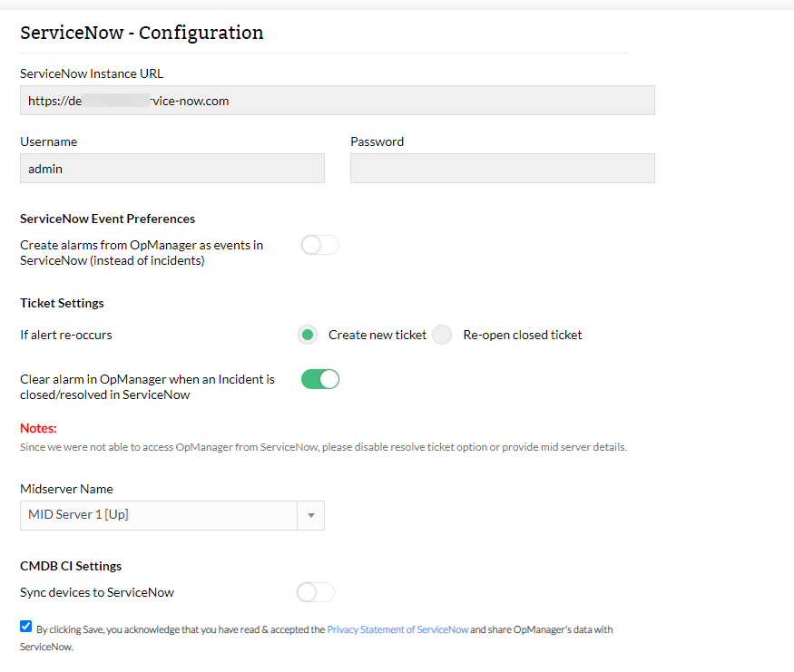The image size is (794, 672).
Task: Open the Midserver Name dropdown arrow
Action: coord(310,515)
